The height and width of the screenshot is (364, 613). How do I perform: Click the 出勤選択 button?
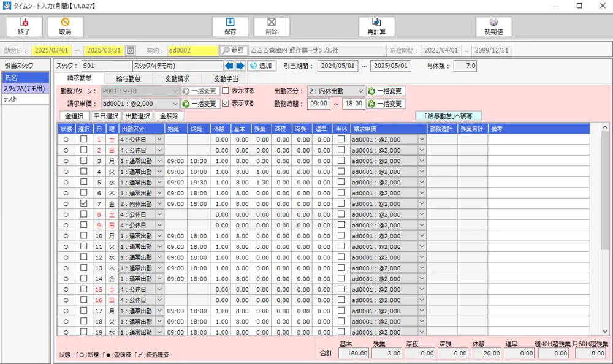coord(137,116)
